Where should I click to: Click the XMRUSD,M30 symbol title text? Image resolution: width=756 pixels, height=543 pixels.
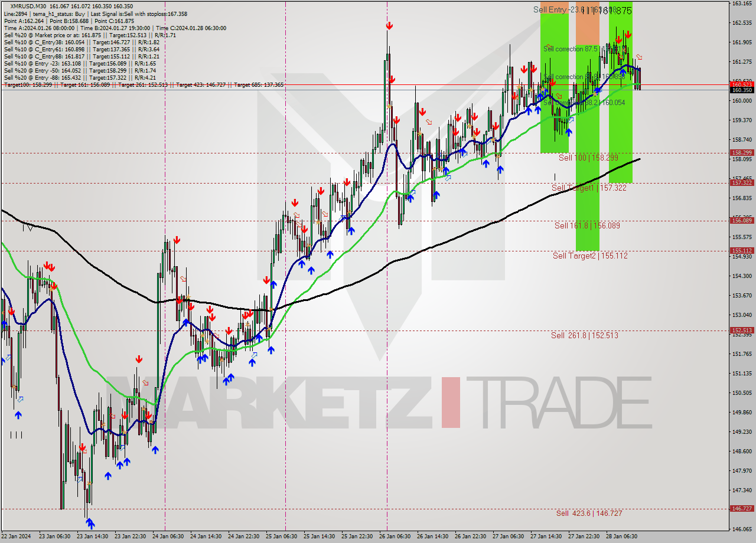click(x=30, y=6)
